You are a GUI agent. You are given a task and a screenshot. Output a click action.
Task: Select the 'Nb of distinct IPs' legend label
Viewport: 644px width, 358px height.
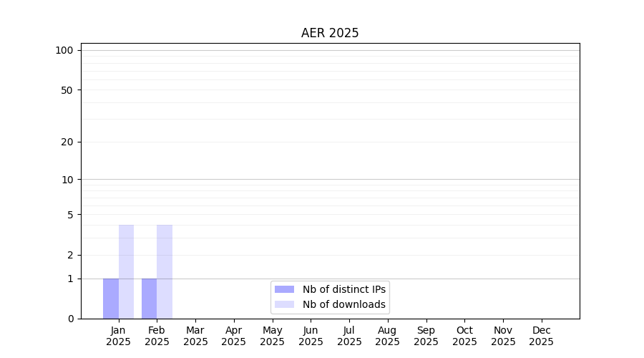coord(344,289)
